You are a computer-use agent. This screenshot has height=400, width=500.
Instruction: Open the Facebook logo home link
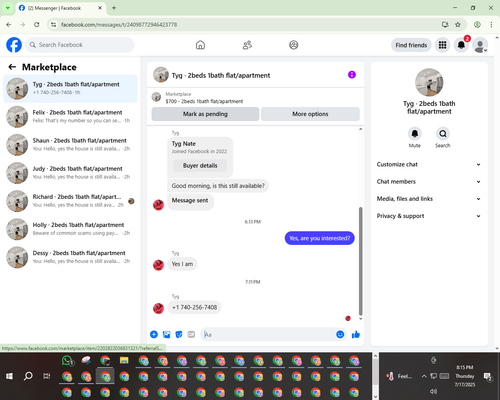click(x=14, y=45)
